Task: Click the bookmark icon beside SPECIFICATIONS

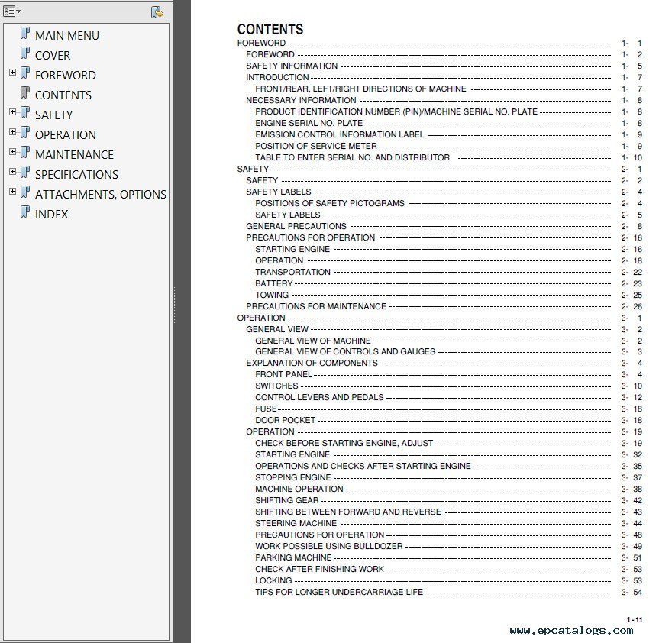Action: 25,173
